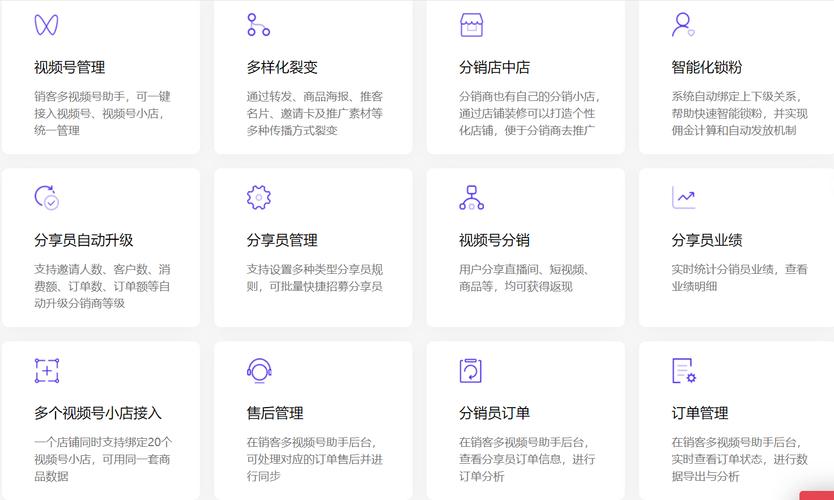Click the line chart icon above 分享员业绩

pos(683,197)
